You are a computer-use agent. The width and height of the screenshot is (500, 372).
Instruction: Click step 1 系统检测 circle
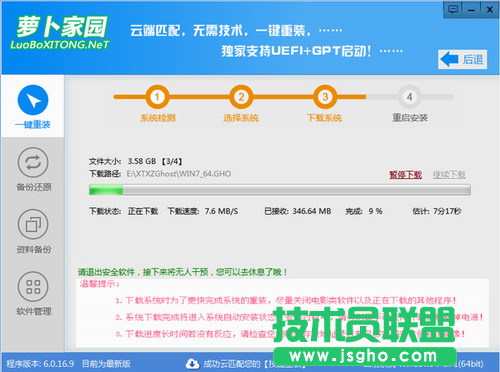click(157, 97)
